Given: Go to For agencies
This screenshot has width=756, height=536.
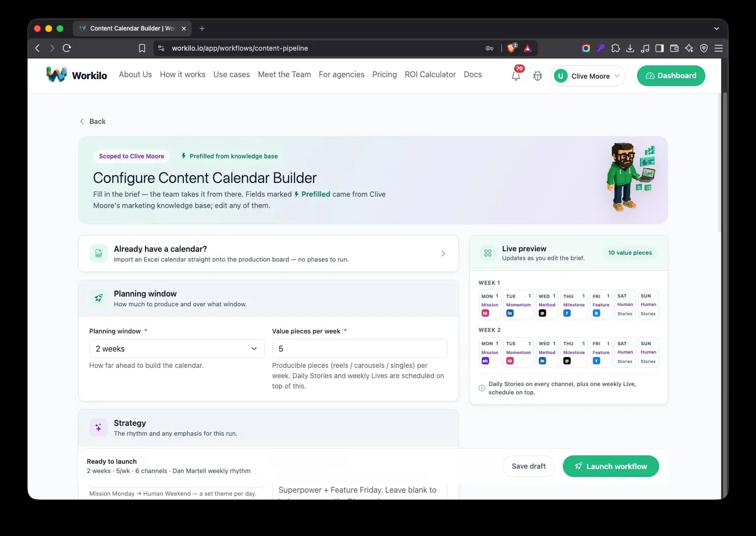Looking at the screenshot, I should [342, 75].
